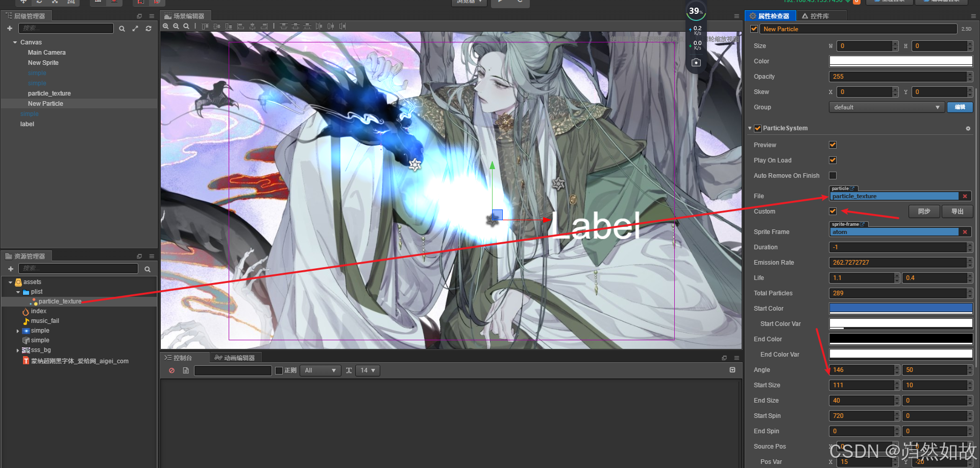Enable Auto Remove On Finish
The height and width of the screenshot is (468, 980).
[832, 176]
